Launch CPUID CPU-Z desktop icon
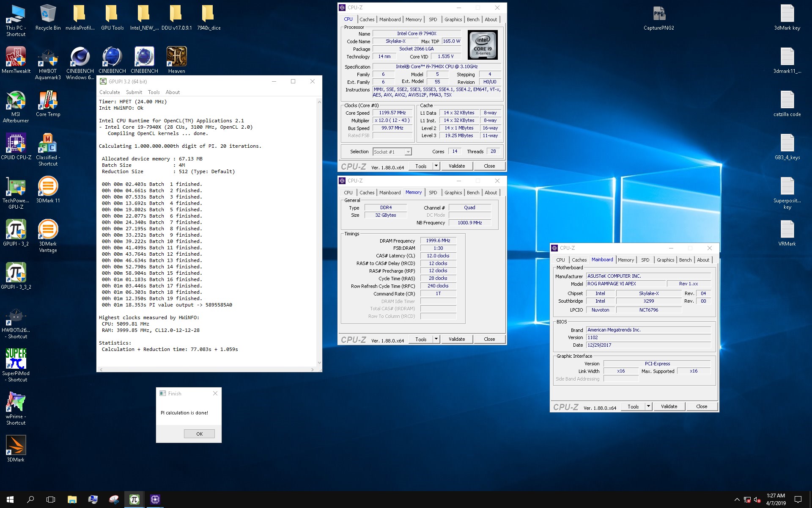 click(x=16, y=147)
